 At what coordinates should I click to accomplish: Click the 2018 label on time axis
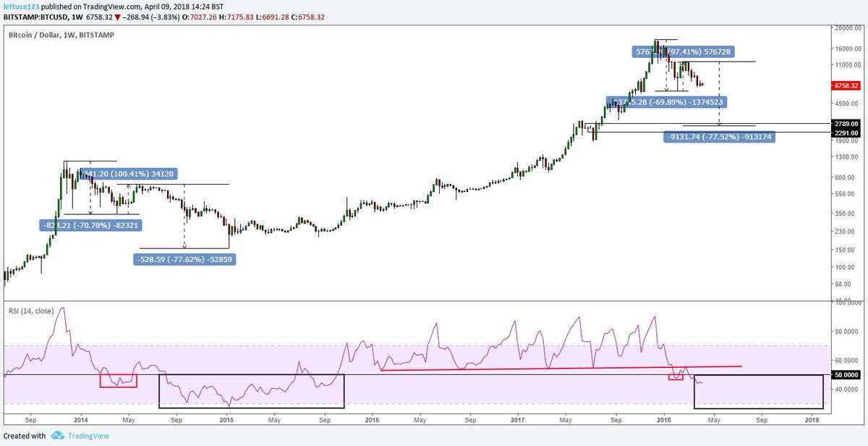click(x=664, y=419)
